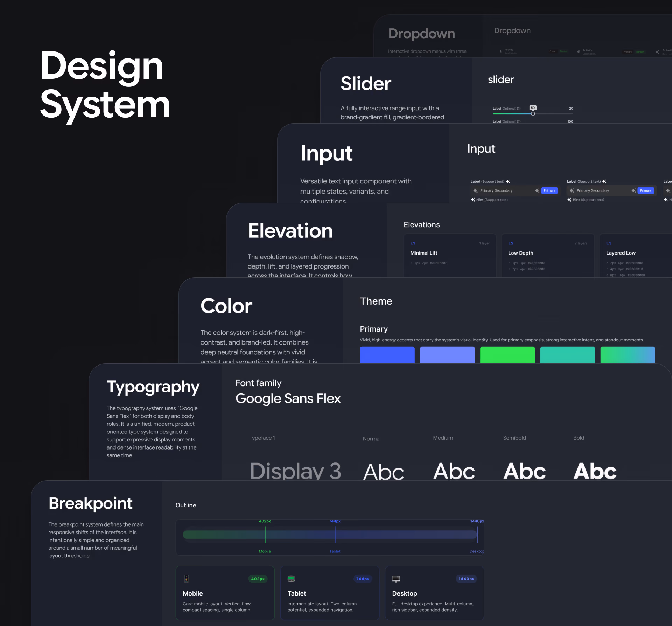Click the green-to-blue filled slider track

tap(512, 114)
